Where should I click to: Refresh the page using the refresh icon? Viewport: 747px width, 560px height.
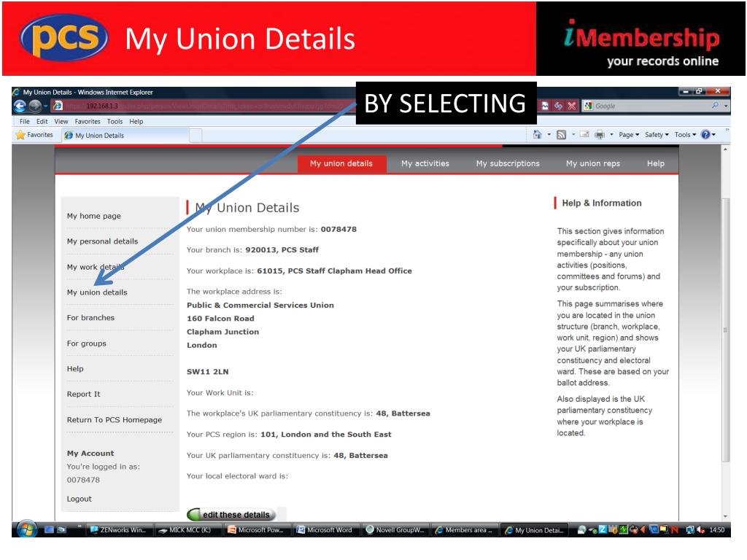coord(558,106)
